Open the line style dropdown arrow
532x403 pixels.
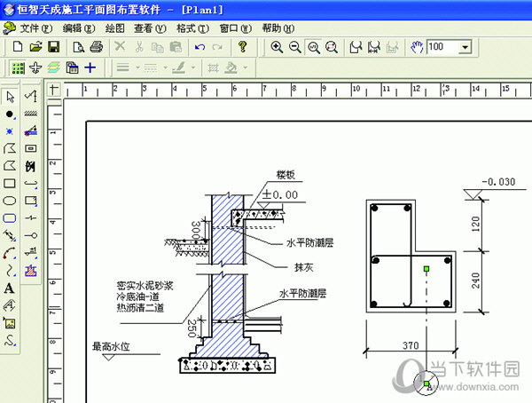[x=137, y=67]
